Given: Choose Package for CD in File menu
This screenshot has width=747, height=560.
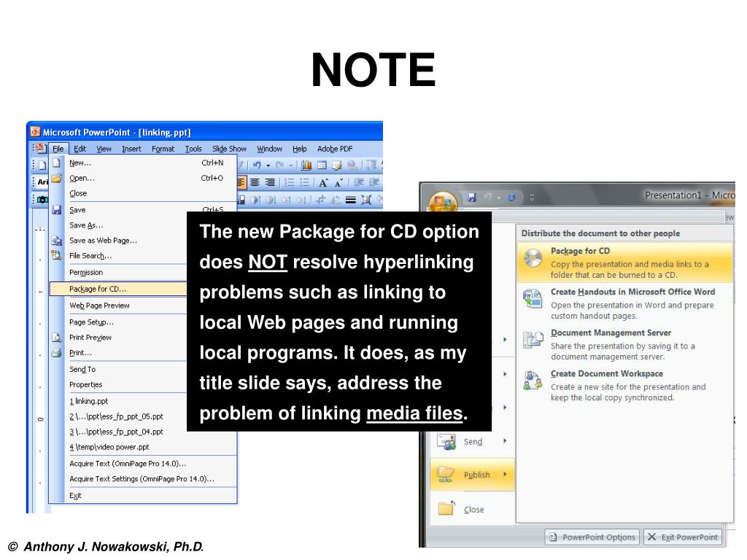Looking at the screenshot, I should click(x=118, y=289).
